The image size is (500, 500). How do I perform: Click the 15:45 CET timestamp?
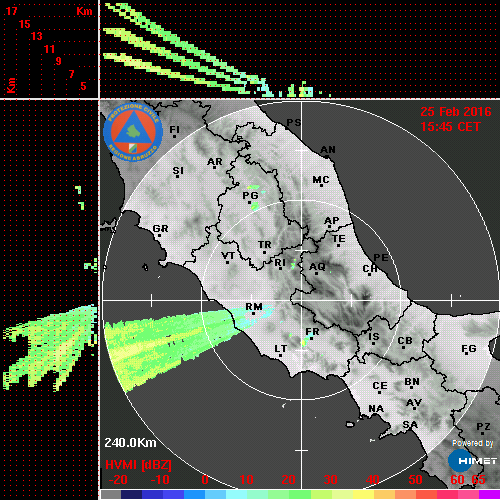pos(450,127)
